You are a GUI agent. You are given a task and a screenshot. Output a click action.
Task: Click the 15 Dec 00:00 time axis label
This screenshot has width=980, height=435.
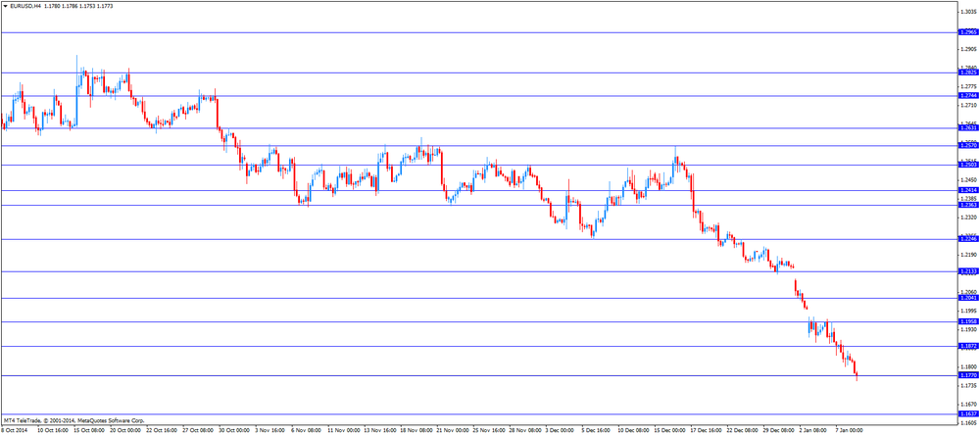670,431
